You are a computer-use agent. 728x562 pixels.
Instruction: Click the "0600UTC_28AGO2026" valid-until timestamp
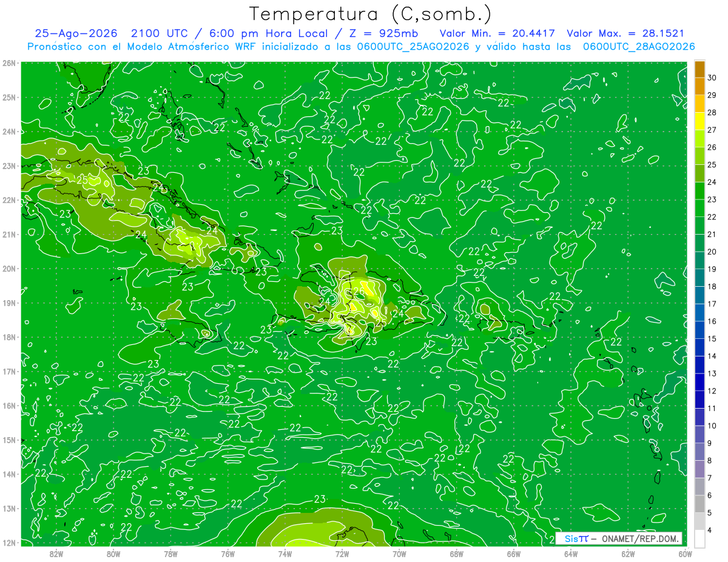coord(638,47)
